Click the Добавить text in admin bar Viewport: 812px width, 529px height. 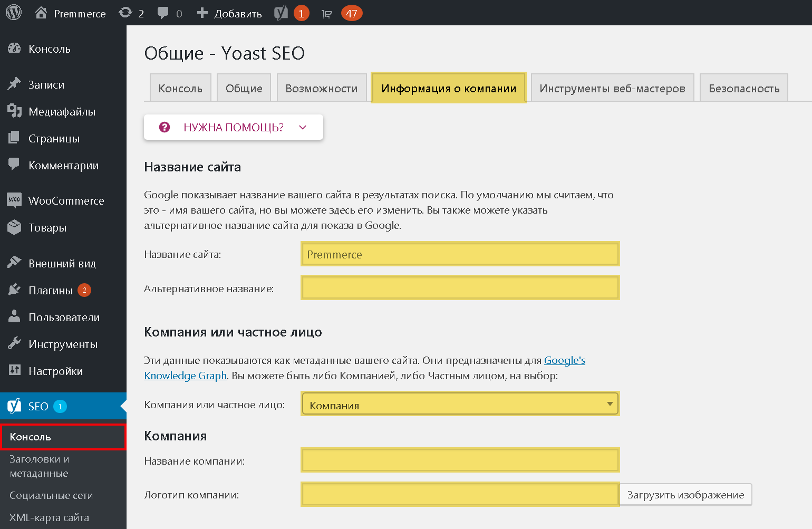tap(238, 14)
